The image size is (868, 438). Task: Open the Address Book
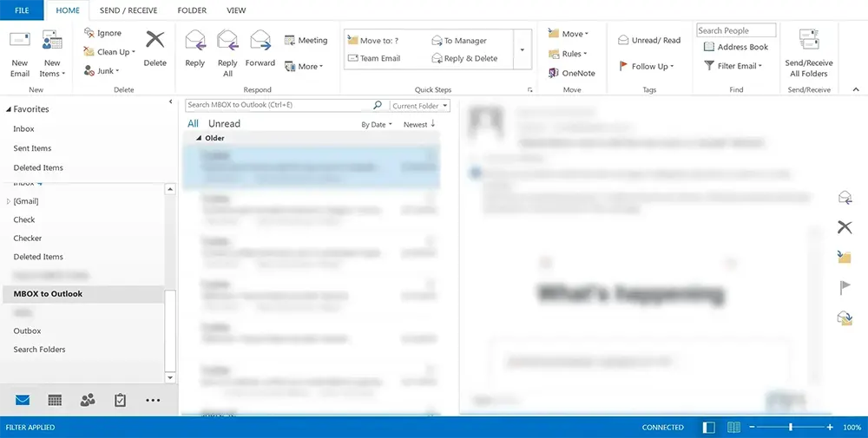tap(736, 47)
